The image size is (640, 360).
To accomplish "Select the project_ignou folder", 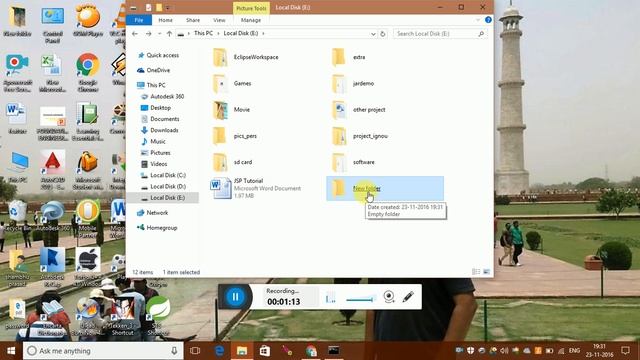I will pos(360,136).
